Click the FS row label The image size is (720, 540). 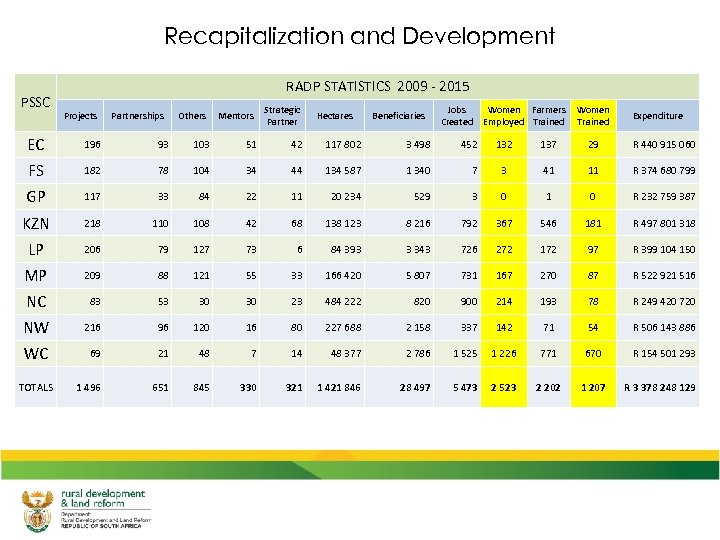coord(36,171)
